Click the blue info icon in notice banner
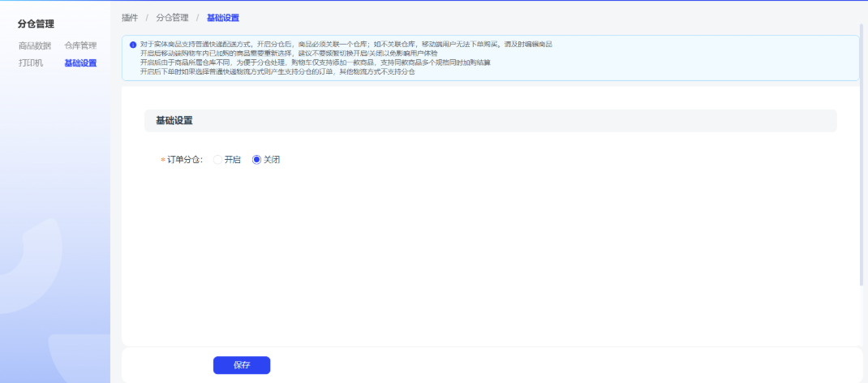 [x=133, y=45]
